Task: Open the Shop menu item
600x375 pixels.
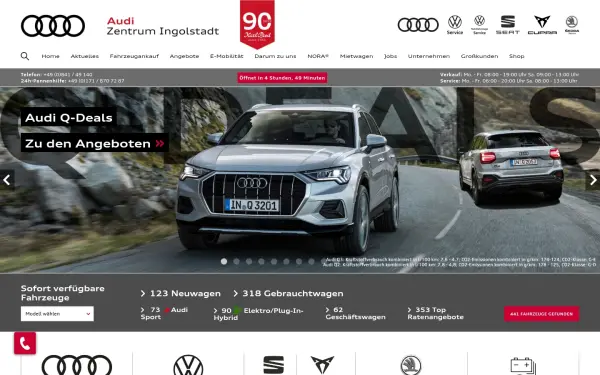Action: 517,56
